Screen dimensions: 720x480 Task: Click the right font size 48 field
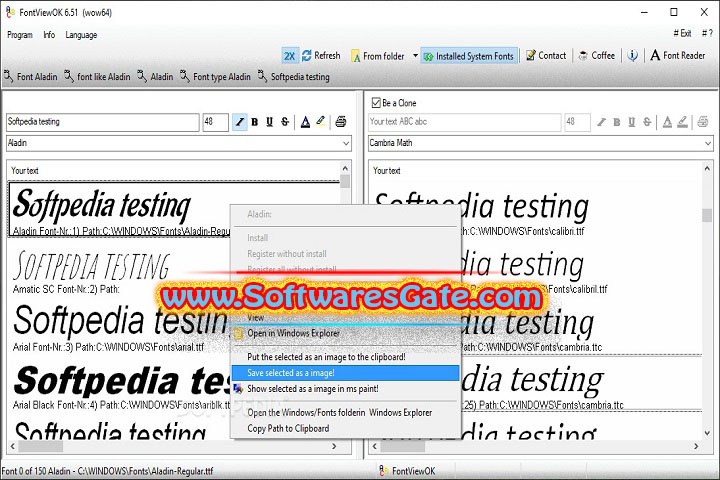[577, 122]
